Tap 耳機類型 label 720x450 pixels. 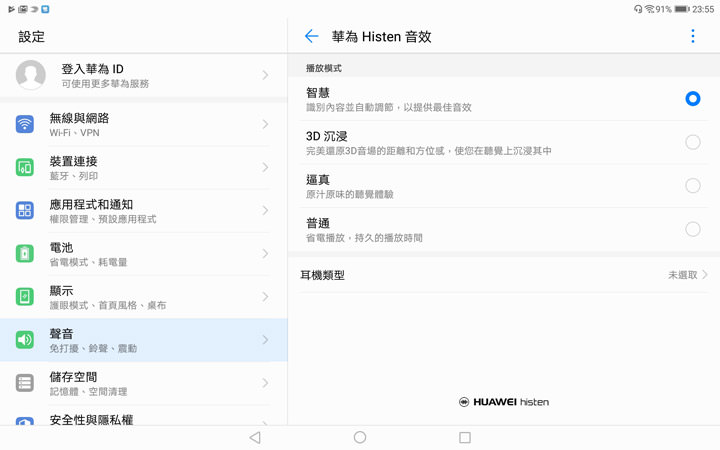[322, 275]
